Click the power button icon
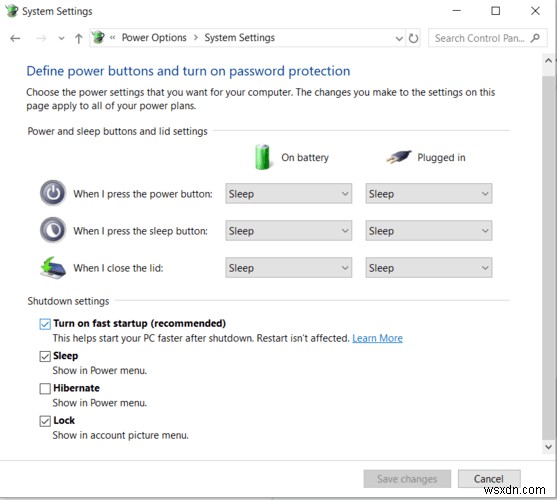 [x=53, y=194]
